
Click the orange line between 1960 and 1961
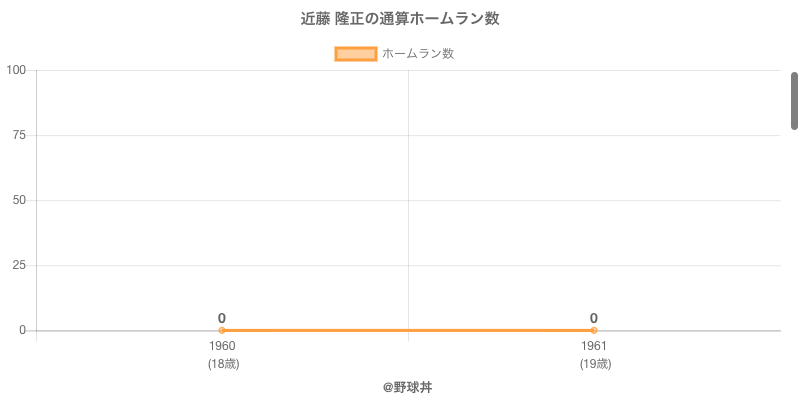(408, 330)
